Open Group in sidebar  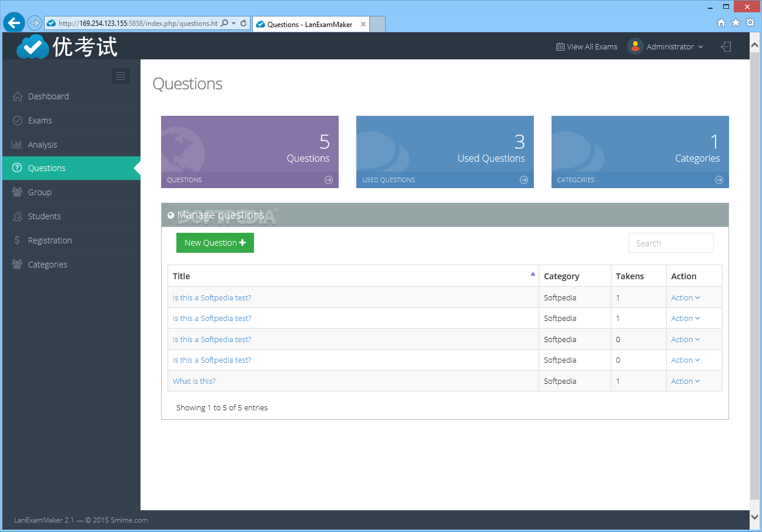coord(71,192)
